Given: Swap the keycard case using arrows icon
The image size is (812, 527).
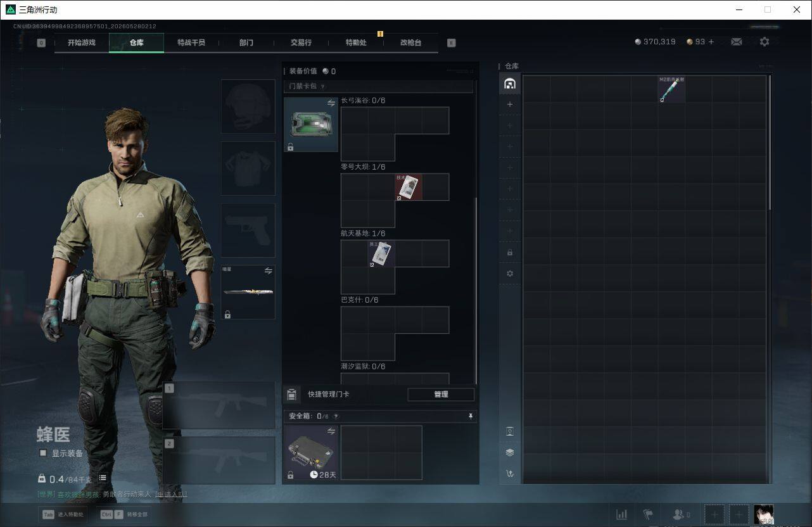Looking at the screenshot, I should [331, 103].
